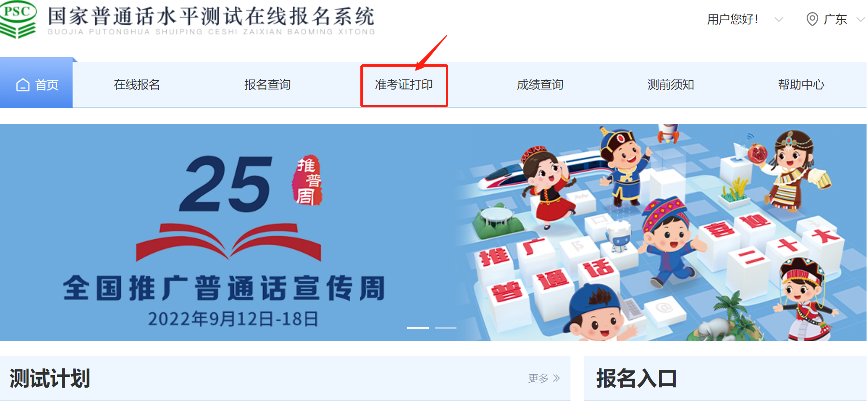Open the 广东 province dropdown chevron
Screen dimensions: 868x407
(x=860, y=20)
